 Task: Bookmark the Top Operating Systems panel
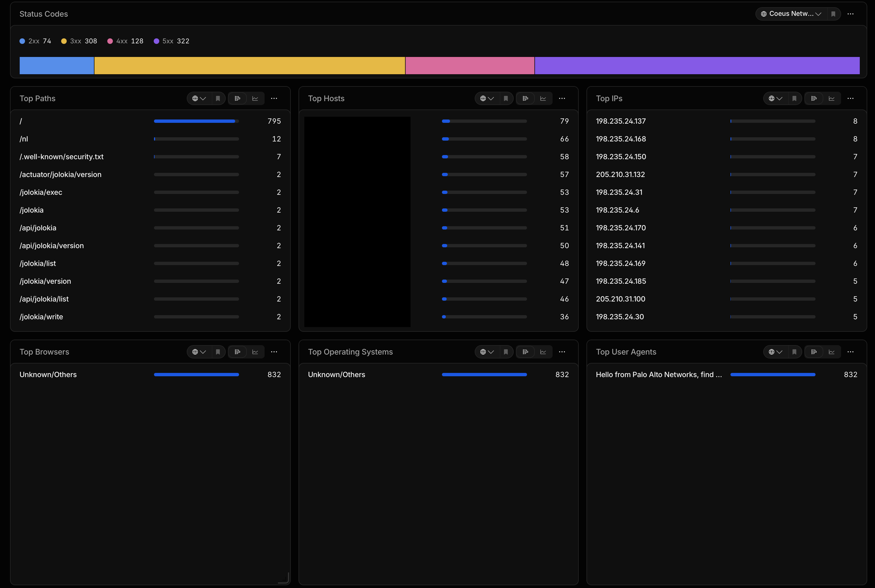506,352
